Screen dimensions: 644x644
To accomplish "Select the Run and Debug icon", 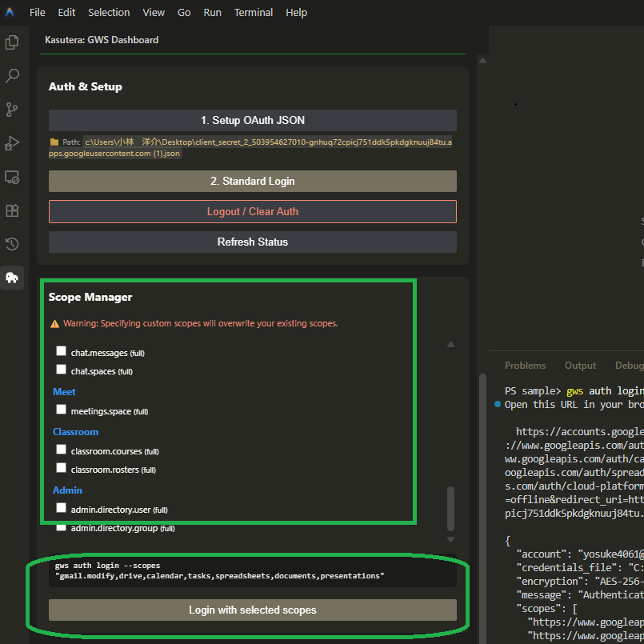I will pos(12,143).
